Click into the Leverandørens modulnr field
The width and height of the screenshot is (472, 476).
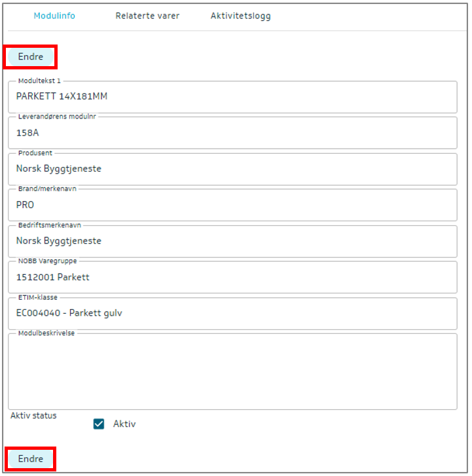(x=232, y=133)
